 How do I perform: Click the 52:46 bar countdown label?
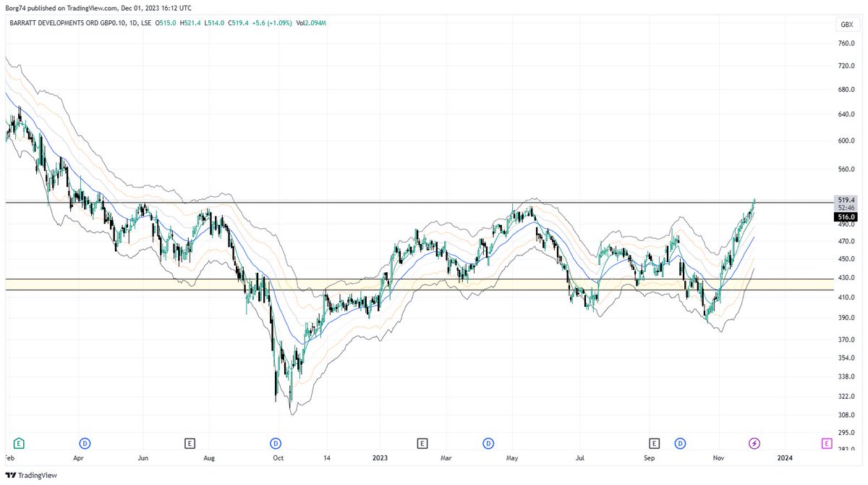coord(846,208)
